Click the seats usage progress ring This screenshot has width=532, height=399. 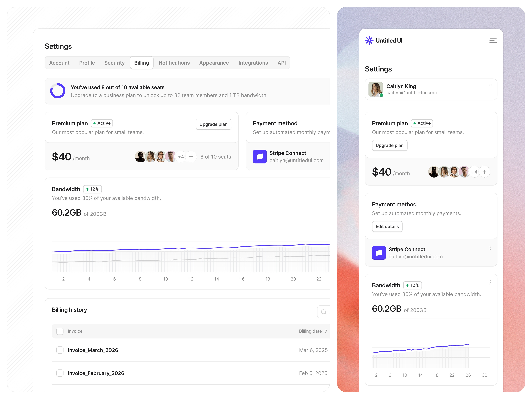[58, 91]
